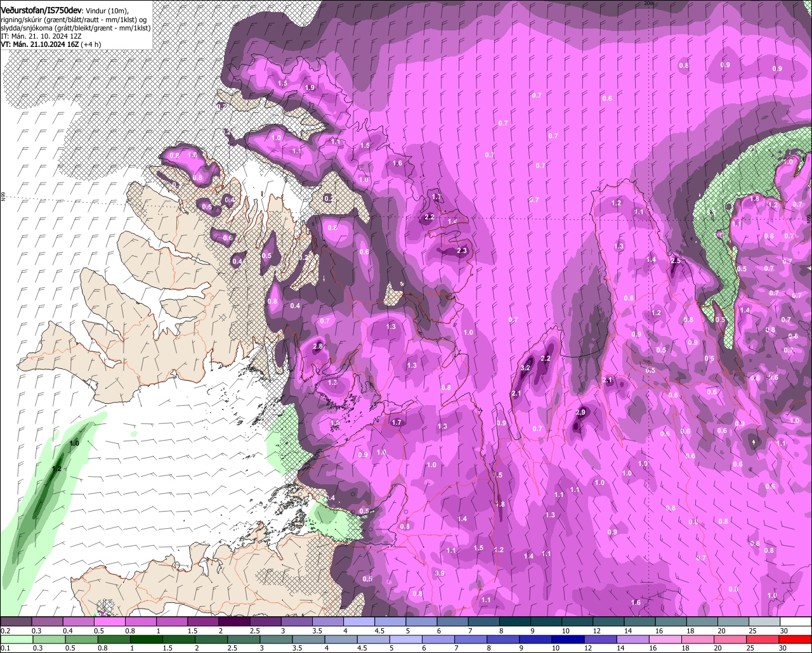The height and width of the screenshot is (653, 812).
Task: Click the Veðurstofan/IS750dev title text
Action: [x=41, y=11]
